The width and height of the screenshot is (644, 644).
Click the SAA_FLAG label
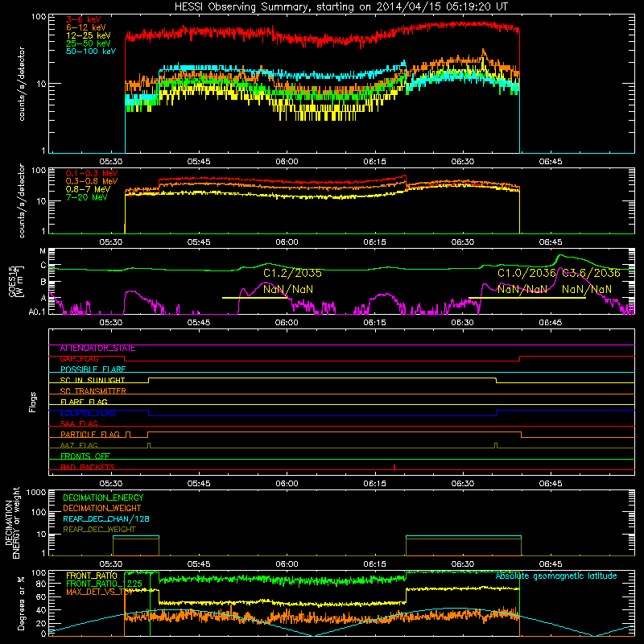(79, 424)
